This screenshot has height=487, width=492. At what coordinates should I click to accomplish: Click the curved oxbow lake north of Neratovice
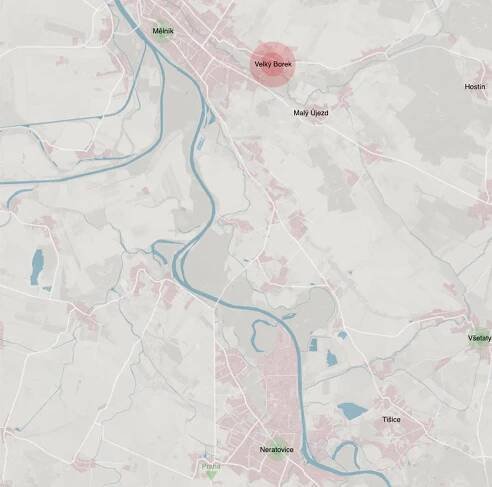(259, 335)
